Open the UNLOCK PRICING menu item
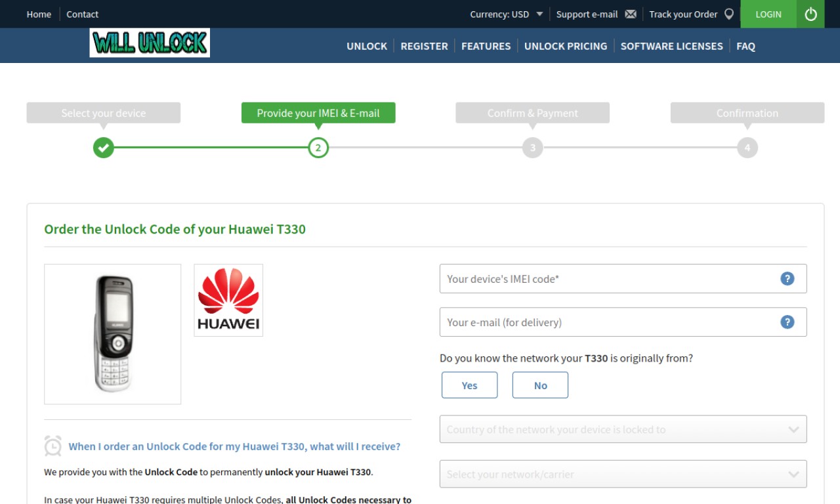Viewport: 840px width, 504px height. click(566, 46)
